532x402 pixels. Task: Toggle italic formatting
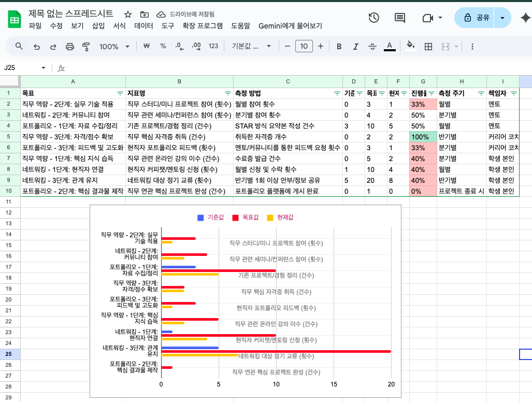point(356,47)
